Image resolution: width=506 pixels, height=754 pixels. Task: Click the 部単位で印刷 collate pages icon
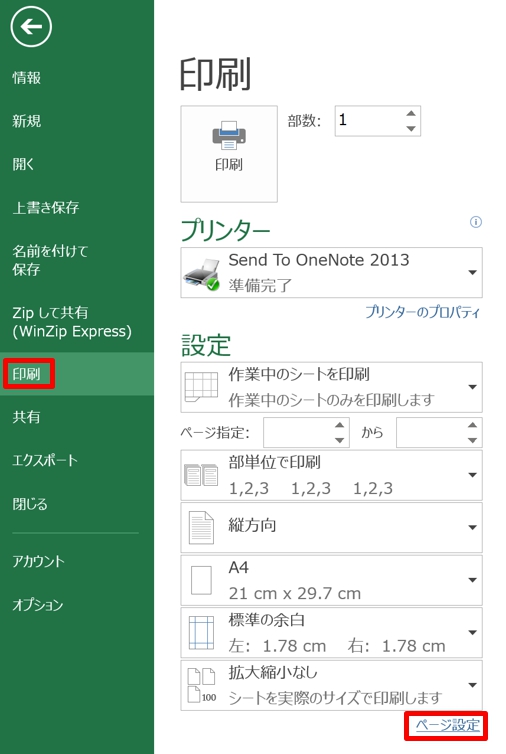click(202, 475)
